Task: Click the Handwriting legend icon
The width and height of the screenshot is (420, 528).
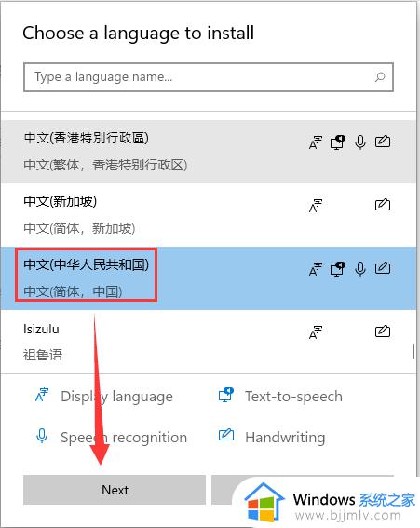Action: (x=226, y=434)
